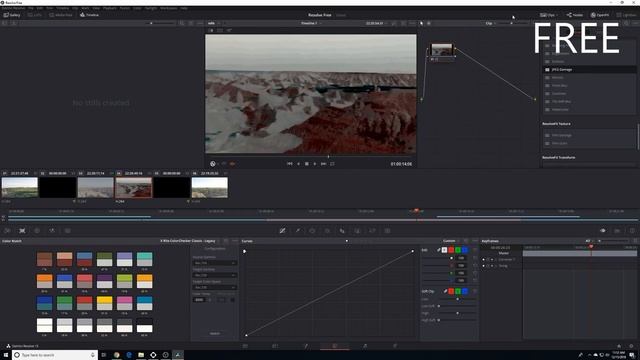The height and width of the screenshot is (360, 640).
Task: Show the Keyframes panel eye icon
Action: point(602,231)
